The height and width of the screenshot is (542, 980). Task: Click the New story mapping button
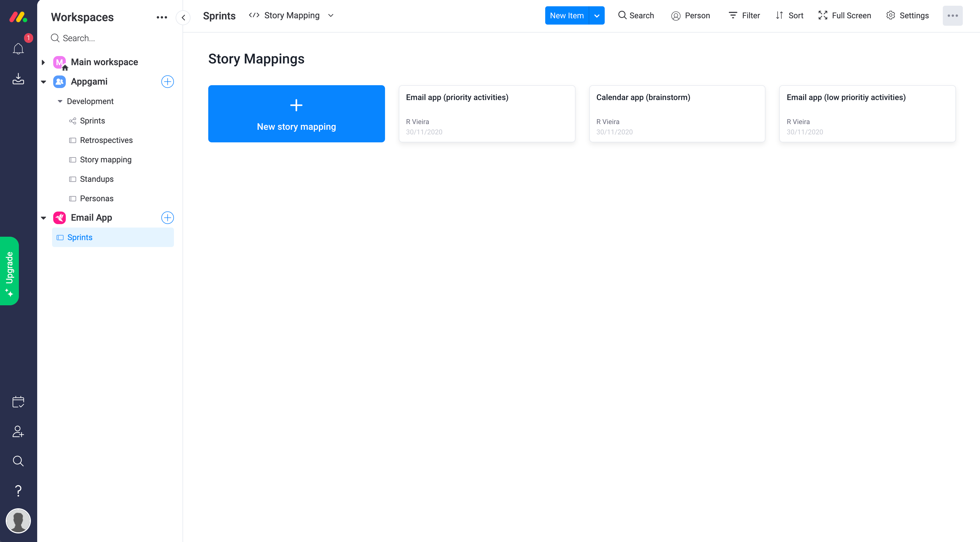[x=296, y=114]
